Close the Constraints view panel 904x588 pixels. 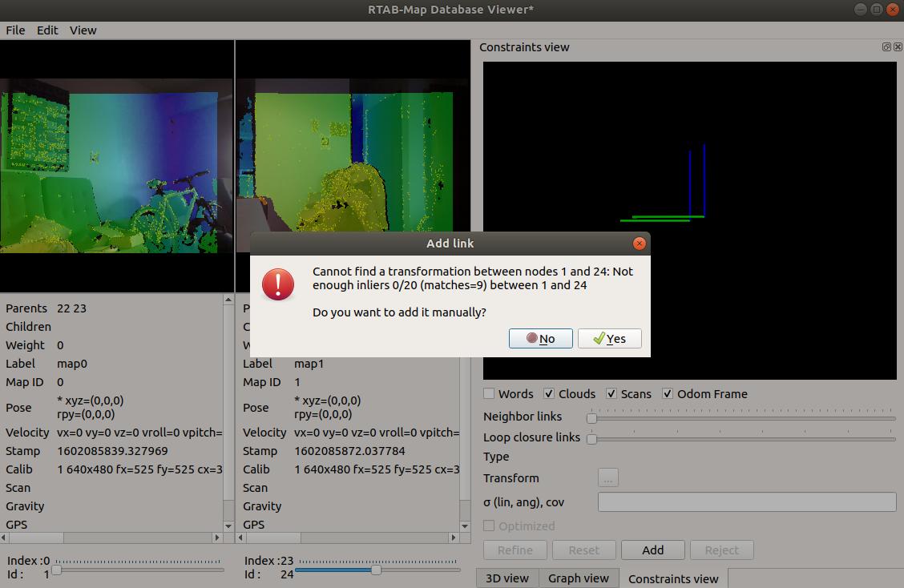tap(897, 47)
